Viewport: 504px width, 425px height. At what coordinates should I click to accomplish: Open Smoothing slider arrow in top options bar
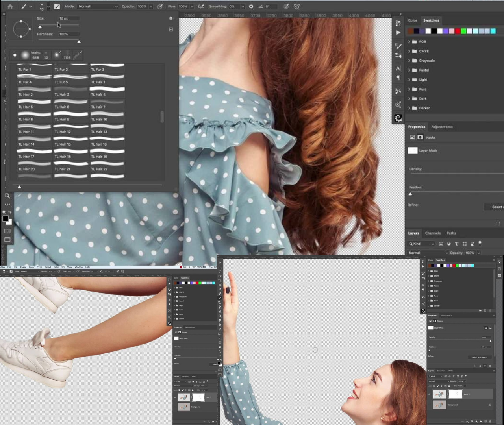pyautogui.click(x=243, y=6)
